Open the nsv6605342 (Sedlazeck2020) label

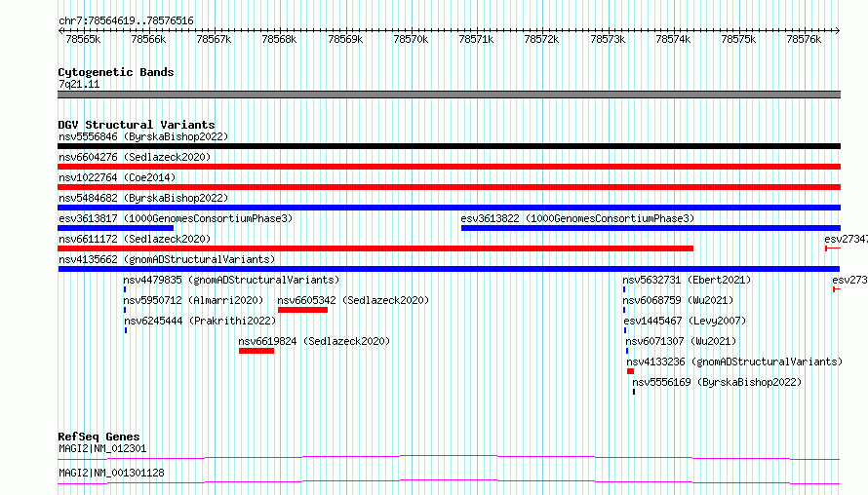pyautogui.click(x=353, y=300)
